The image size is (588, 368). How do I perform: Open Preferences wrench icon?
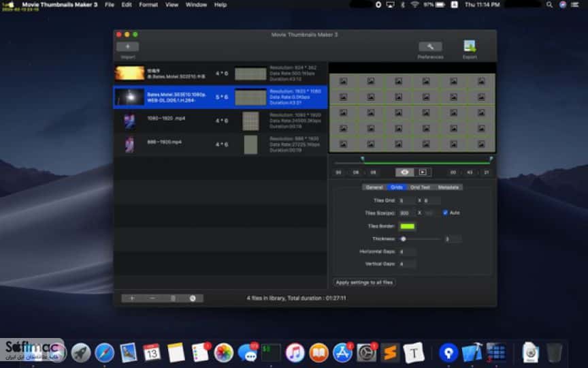[430, 46]
